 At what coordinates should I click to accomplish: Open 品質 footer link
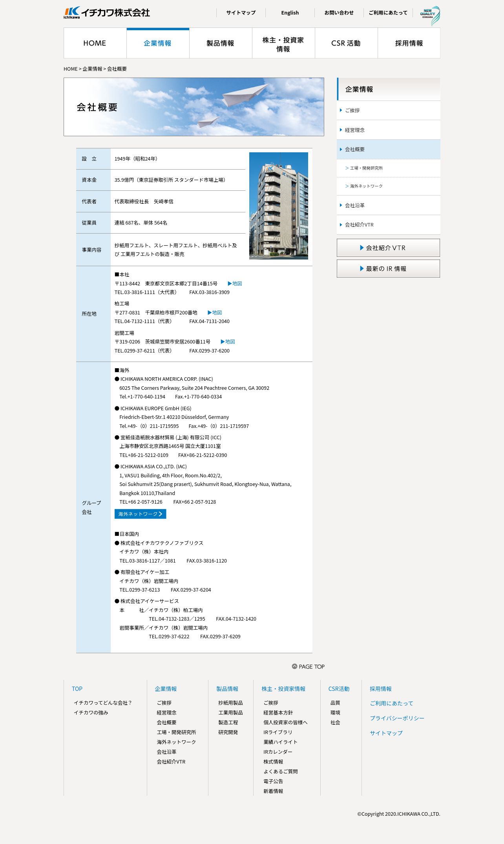pyautogui.click(x=335, y=703)
